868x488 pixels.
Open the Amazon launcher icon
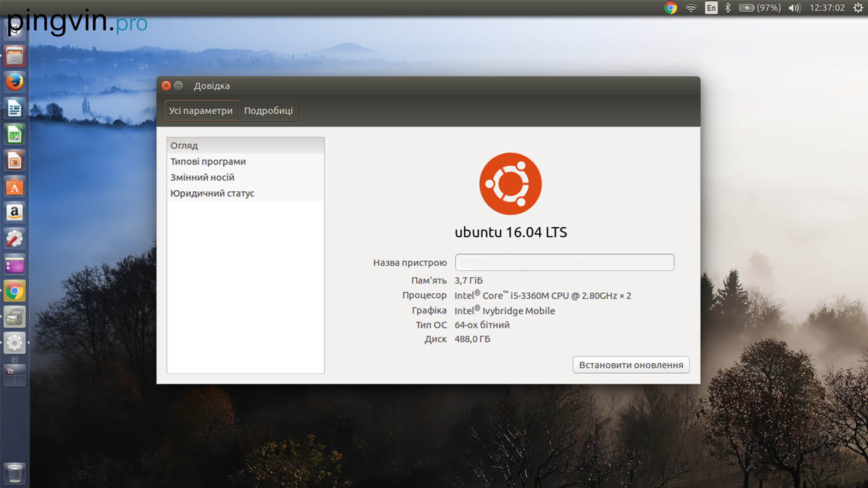pyautogui.click(x=14, y=212)
